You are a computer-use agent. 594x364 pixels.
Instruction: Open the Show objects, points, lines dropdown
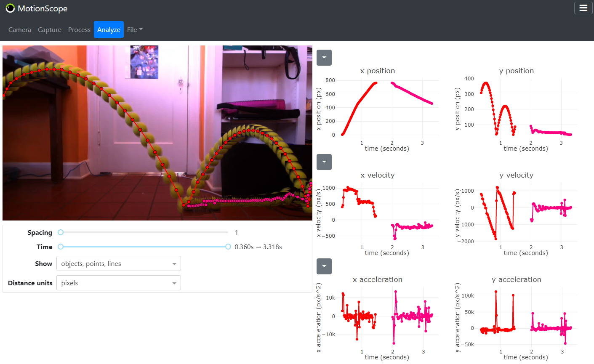pyautogui.click(x=118, y=264)
